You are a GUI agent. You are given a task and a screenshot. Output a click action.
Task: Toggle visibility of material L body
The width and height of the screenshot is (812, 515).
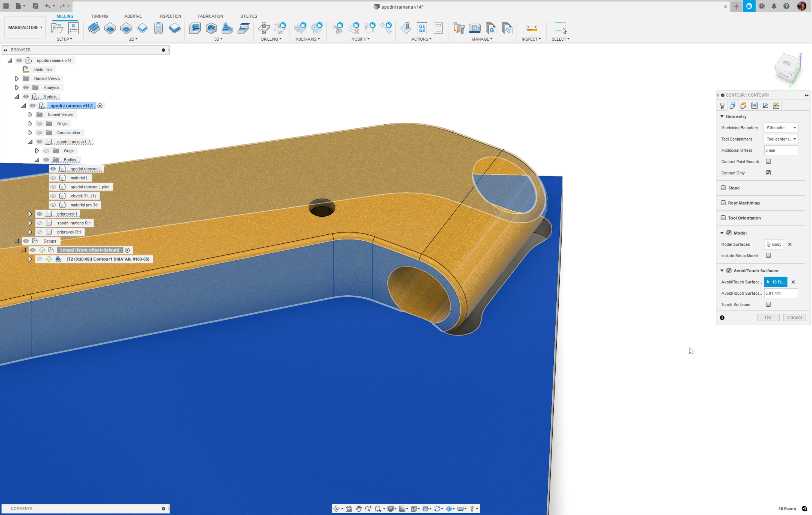click(53, 178)
